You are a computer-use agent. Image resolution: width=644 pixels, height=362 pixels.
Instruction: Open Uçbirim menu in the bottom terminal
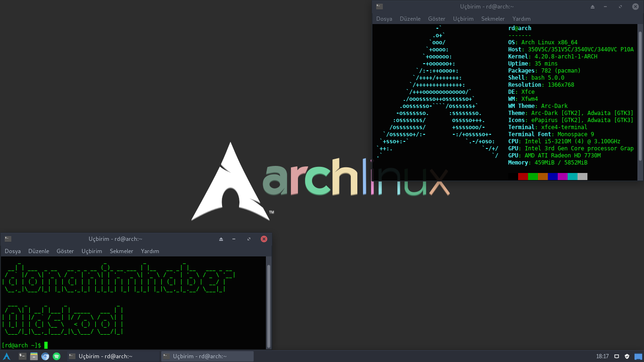91,251
